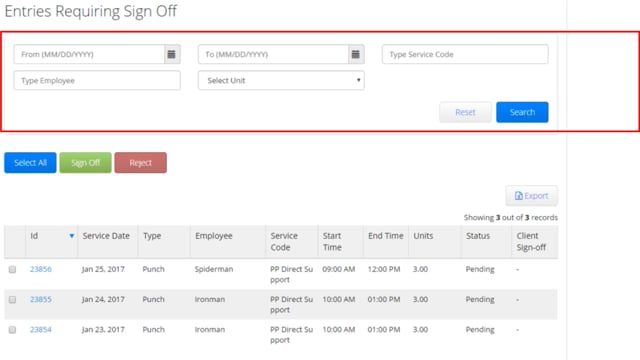The width and height of the screenshot is (640, 360).
Task: Export the records list
Action: coord(531,196)
